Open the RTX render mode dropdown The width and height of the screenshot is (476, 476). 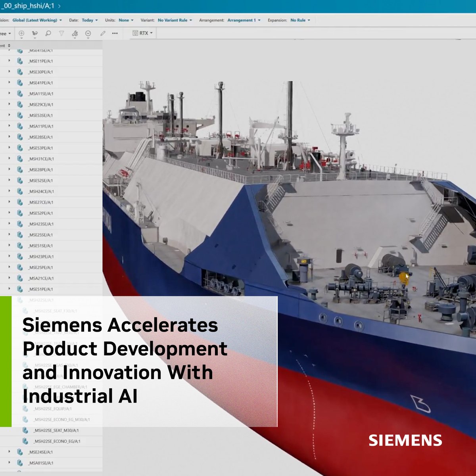coord(142,33)
